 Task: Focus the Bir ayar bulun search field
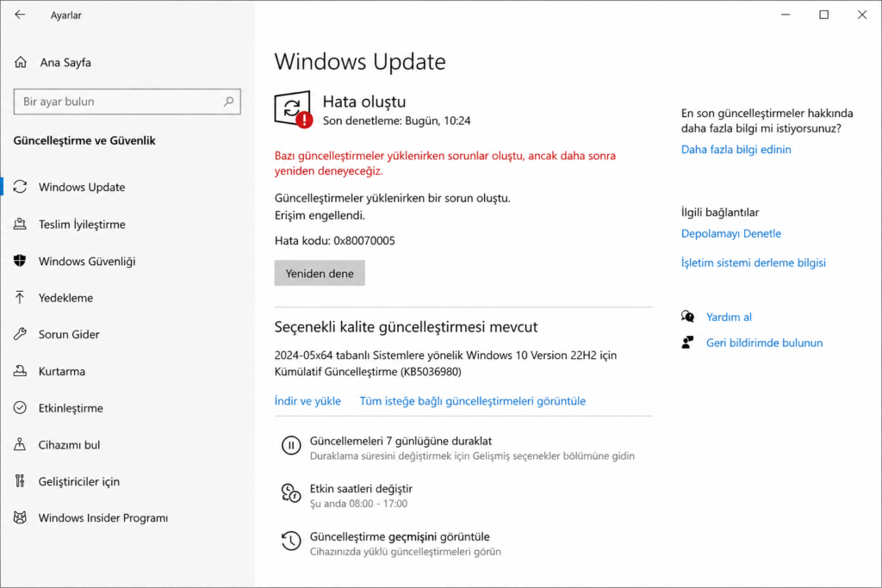[127, 102]
